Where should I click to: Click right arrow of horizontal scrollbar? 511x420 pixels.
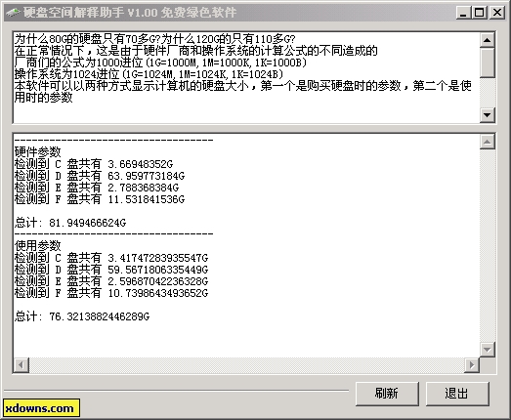tap(472, 365)
